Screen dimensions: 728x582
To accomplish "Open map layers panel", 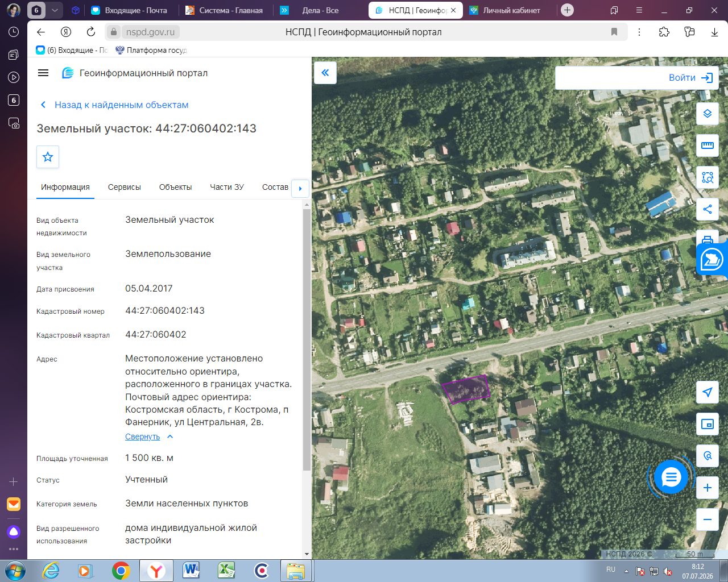I will coord(708,114).
